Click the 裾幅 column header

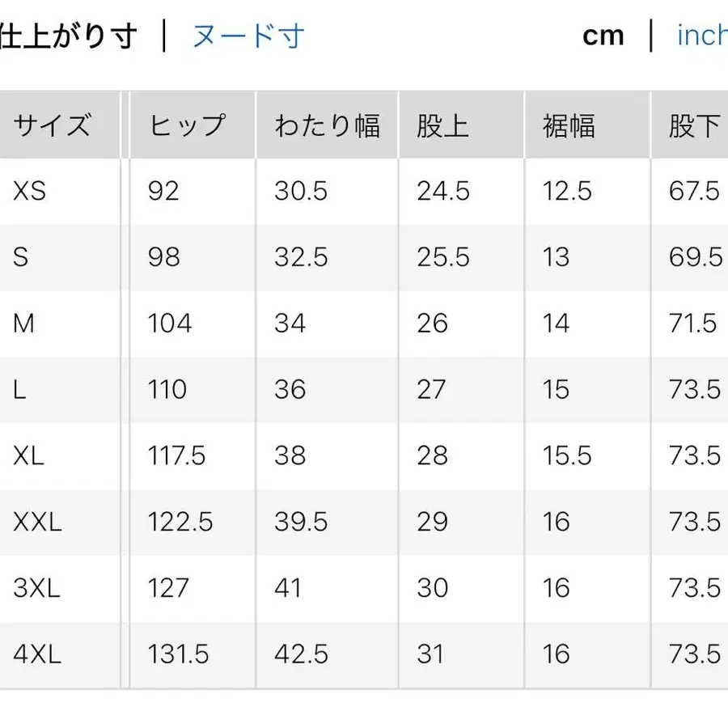click(x=569, y=124)
